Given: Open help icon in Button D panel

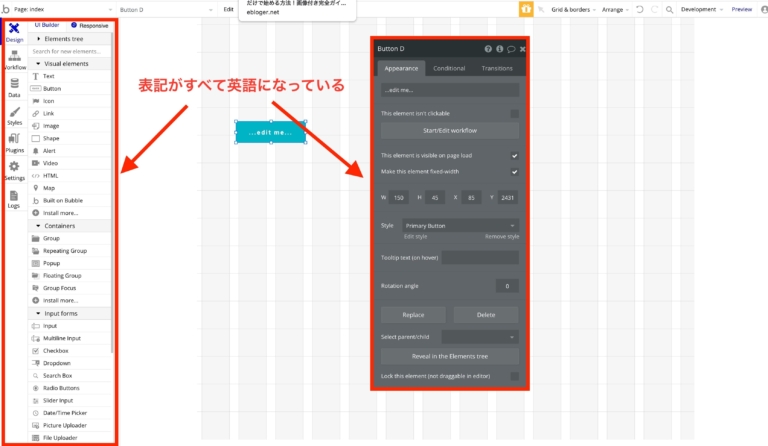Looking at the screenshot, I should 488,49.
